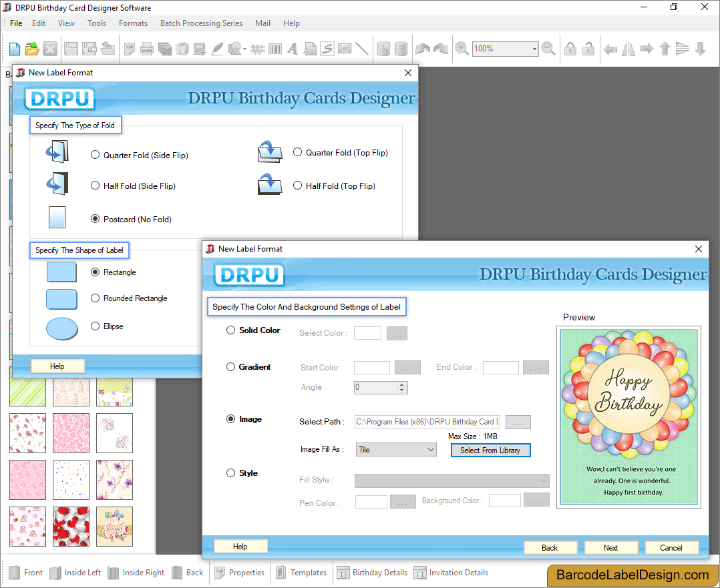Open the Batch Processing Series menu
Screen dimensions: 720x588
point(201,23)
